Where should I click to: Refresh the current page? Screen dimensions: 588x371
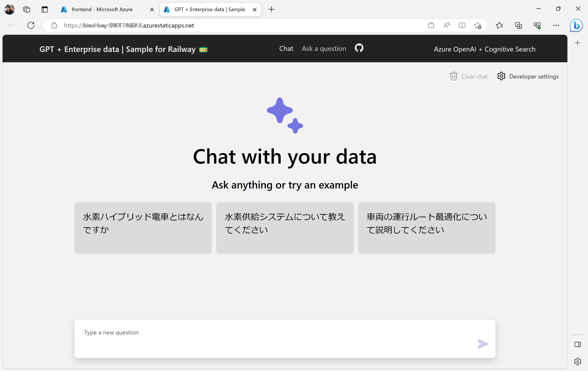(x=31, y=25)
